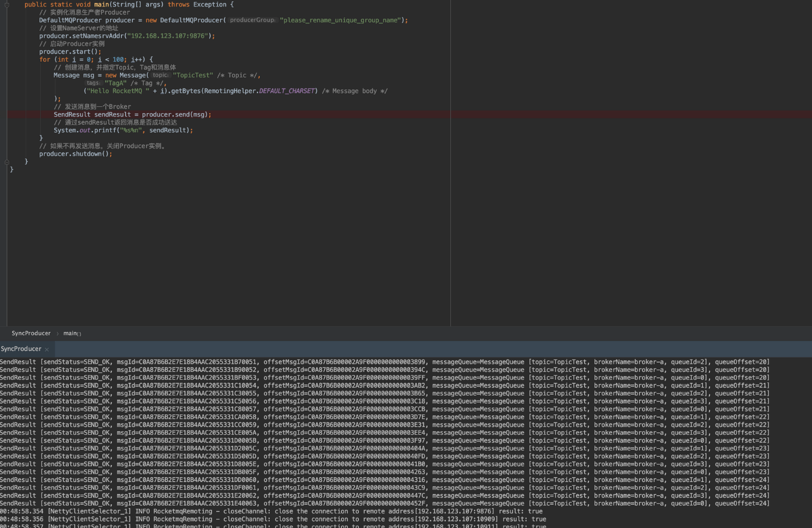Click the DEFAULT_CHARSET constant
Viewport: 812px width, 528px height.
[x=286, y=91]
